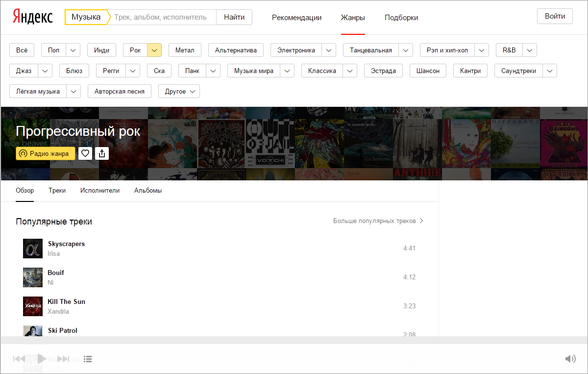Expand the Электроника genre dropdown arrow
Image resolution: width=588 pixels, height=374 pixels.
(x=329, y=50)
